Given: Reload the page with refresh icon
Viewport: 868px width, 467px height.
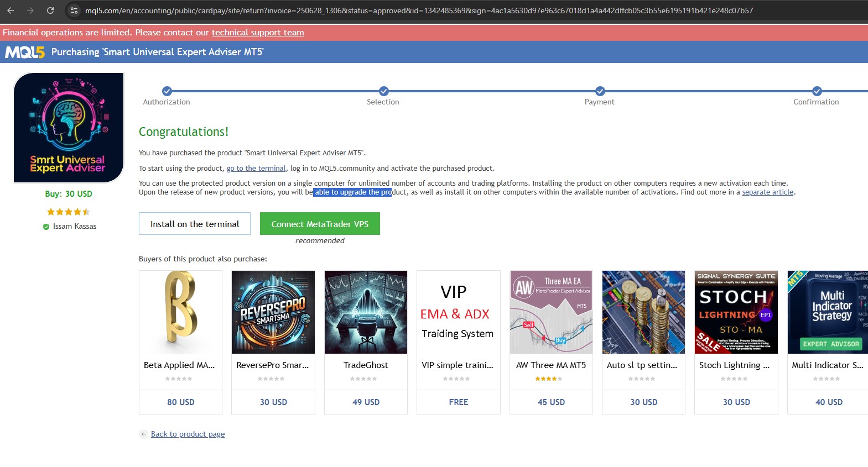Looking at the screenshot, I should pyautogui.click(x=50, y=11).
